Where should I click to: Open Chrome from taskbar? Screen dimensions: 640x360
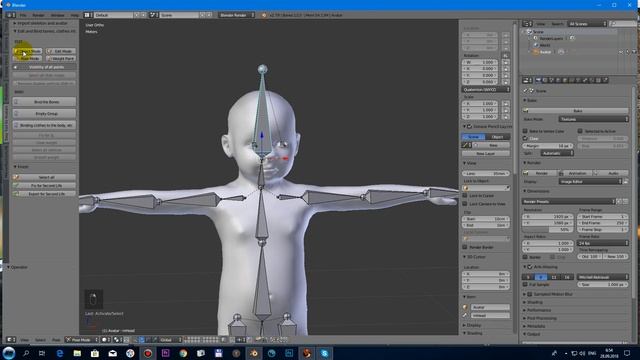tap(183, 353)
